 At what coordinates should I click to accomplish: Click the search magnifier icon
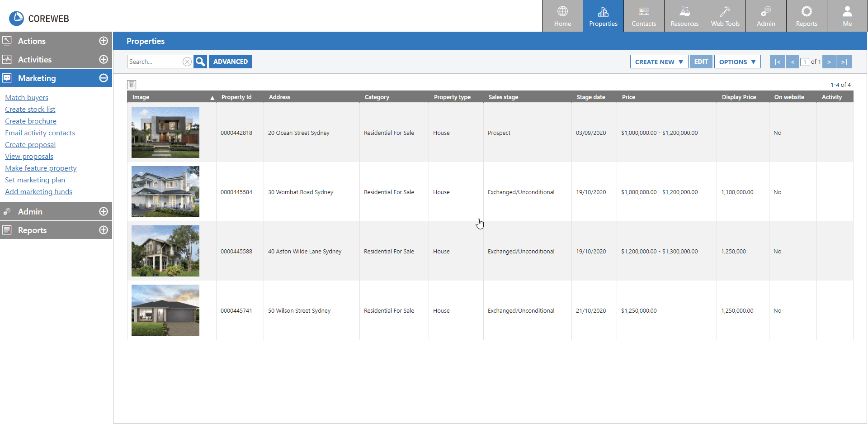[200, 62]
